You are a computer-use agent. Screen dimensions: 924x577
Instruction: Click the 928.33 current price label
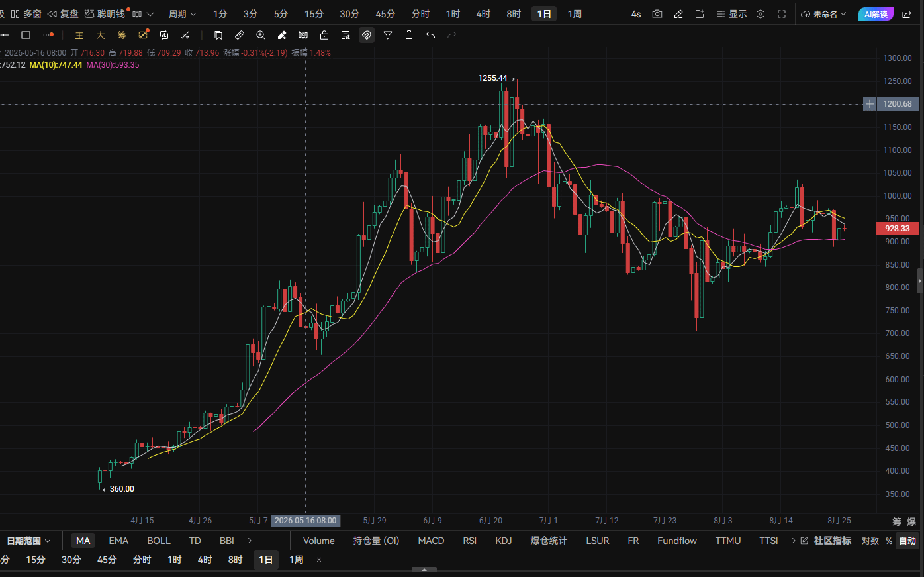[x=898, y=229]
